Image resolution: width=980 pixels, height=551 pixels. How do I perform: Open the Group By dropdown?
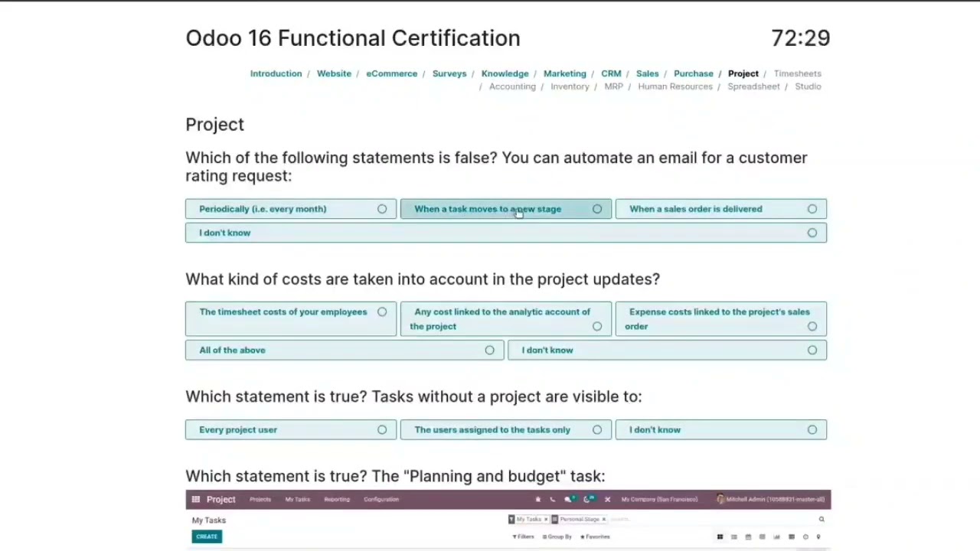point(557,536)
